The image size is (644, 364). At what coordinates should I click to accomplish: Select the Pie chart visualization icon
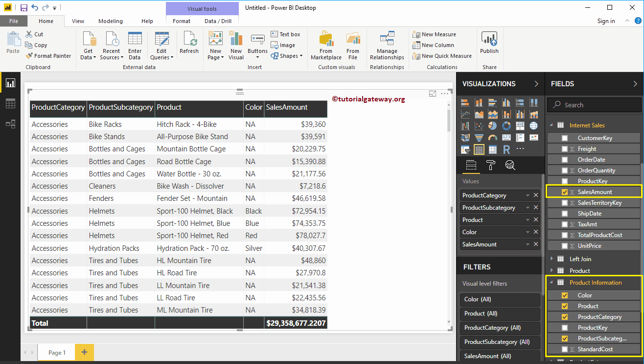tap(493, 125)
